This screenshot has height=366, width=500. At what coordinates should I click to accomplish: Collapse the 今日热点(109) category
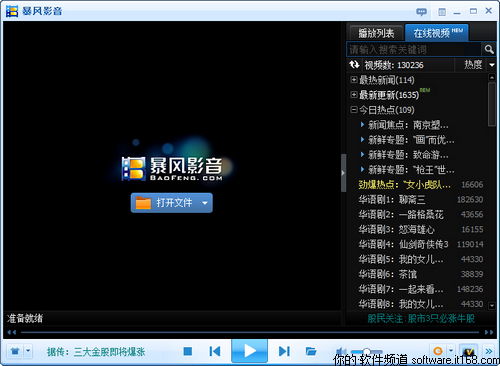click(354, 110)
